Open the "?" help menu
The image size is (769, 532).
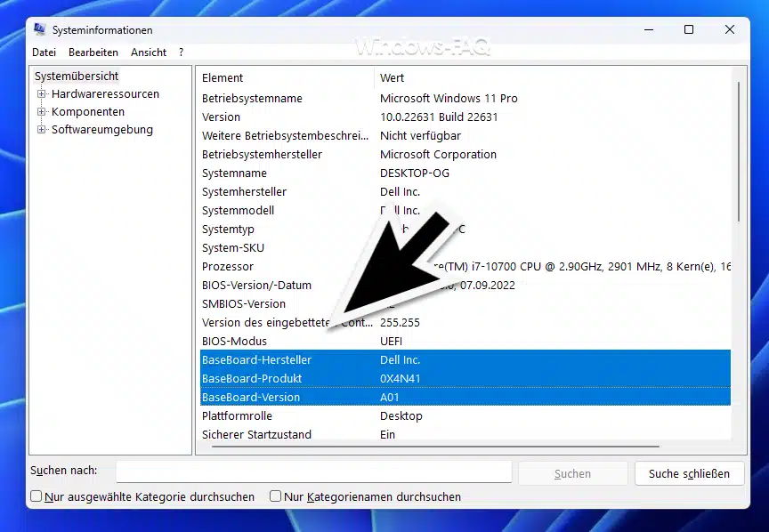pos(180,52)
